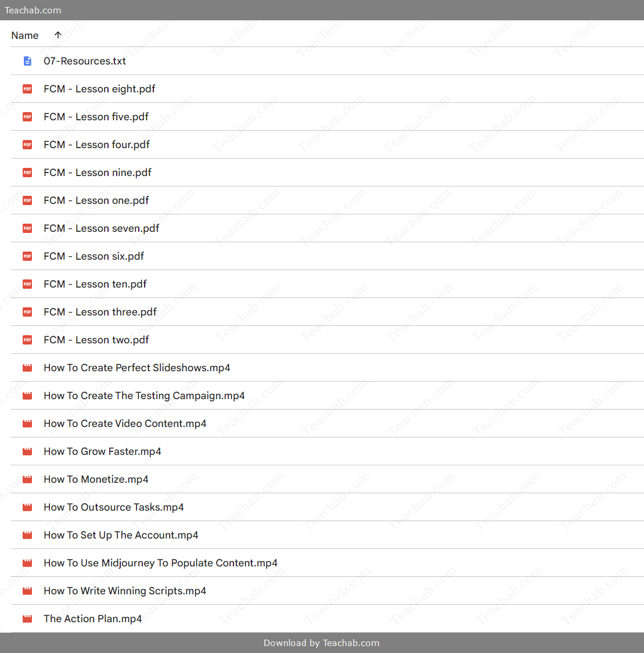Select How To Use Midjourney To Populate Content.mp4
644x653 pixels.
coord(161,564)
